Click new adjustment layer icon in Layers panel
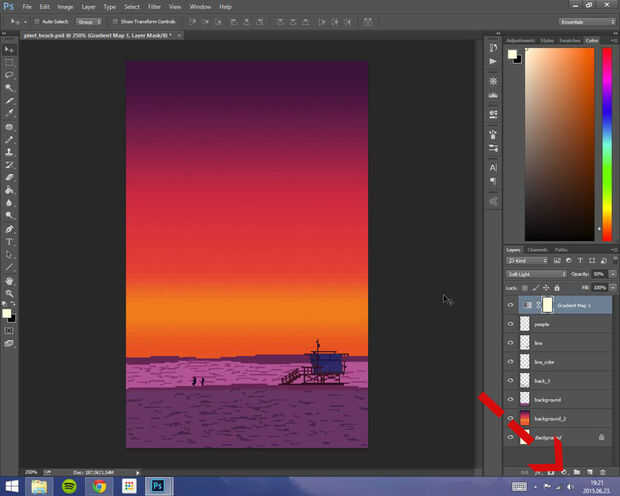 [x=563, y=470]
